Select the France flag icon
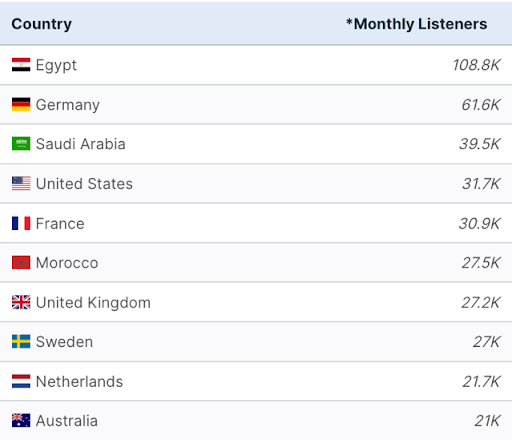This screenshot has height=440, width=512. click(21, 223)
